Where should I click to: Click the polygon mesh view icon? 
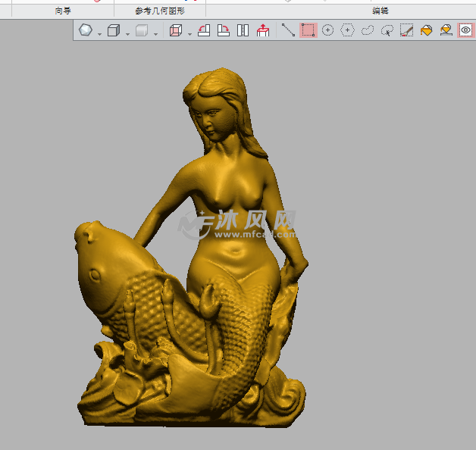coord(86,30)
